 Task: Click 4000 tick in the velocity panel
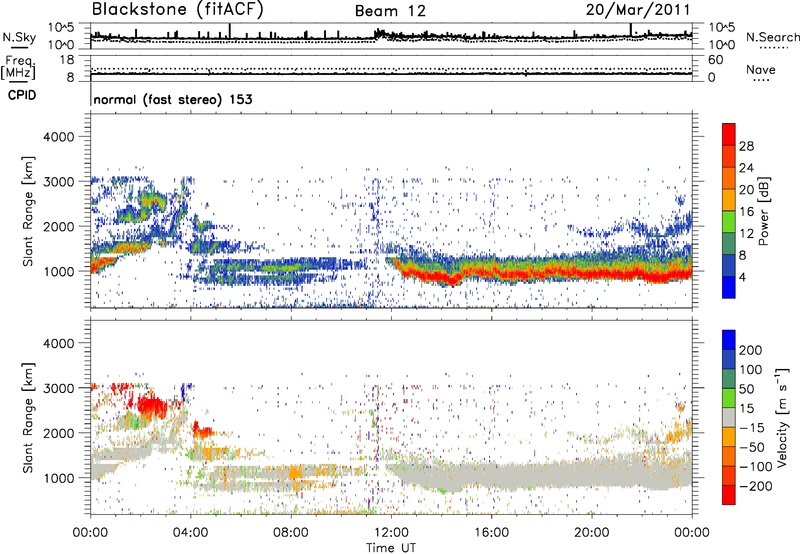click(x=58, y=343)
